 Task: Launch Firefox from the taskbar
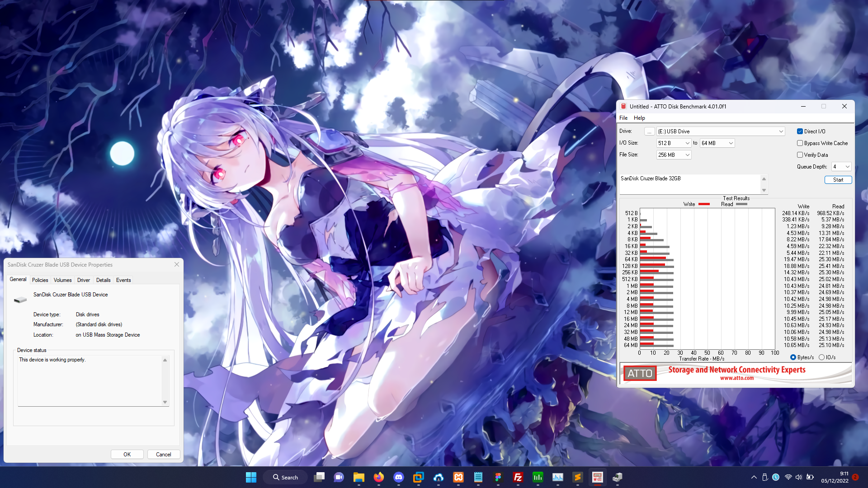pyautogui.click(x=379, y=477)
